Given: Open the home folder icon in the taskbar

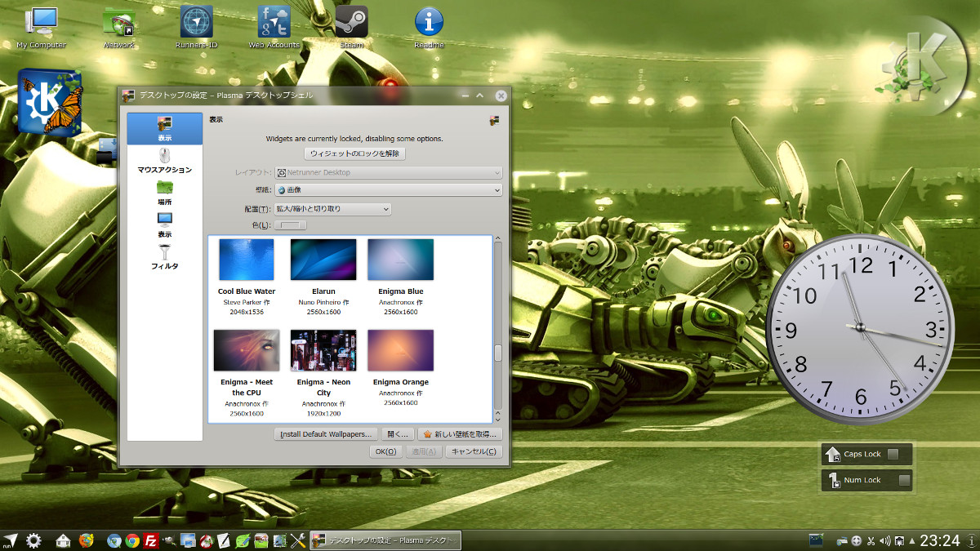Looking at the screenshot, I should 63,540.
